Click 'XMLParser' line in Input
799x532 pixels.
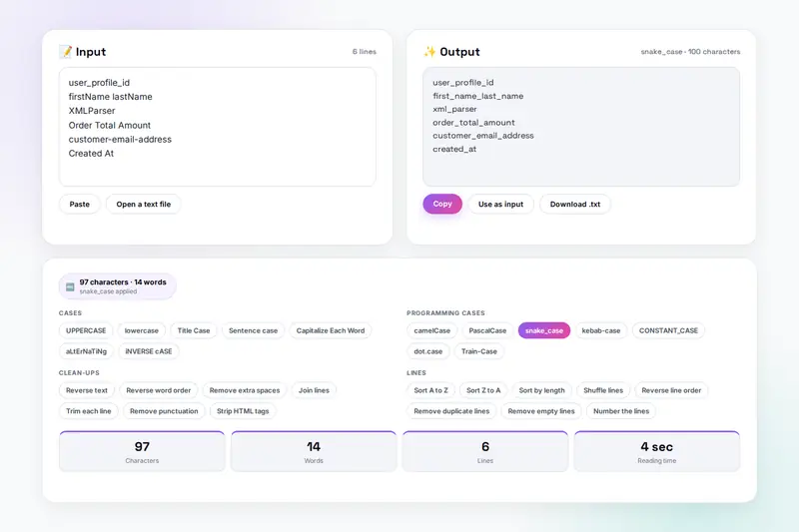(92, 111)
